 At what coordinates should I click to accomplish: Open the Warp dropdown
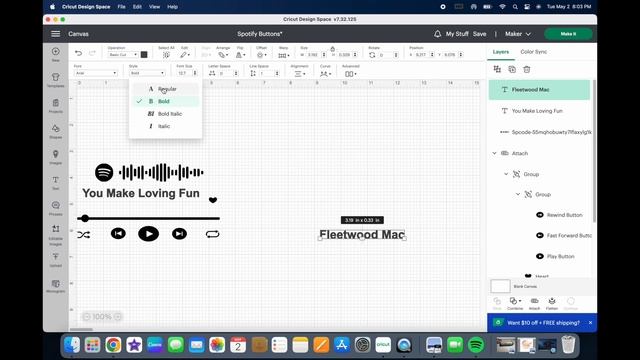[x=283, y=55]
